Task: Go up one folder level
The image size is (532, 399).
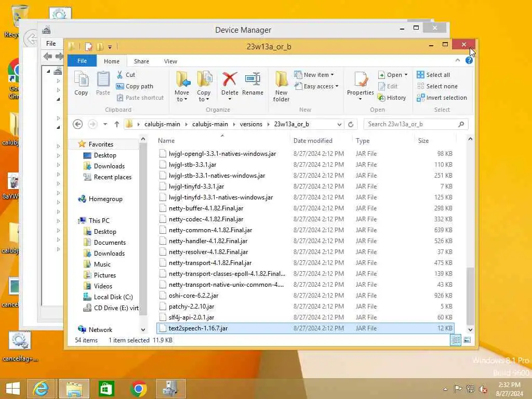Action: (117, 124)
